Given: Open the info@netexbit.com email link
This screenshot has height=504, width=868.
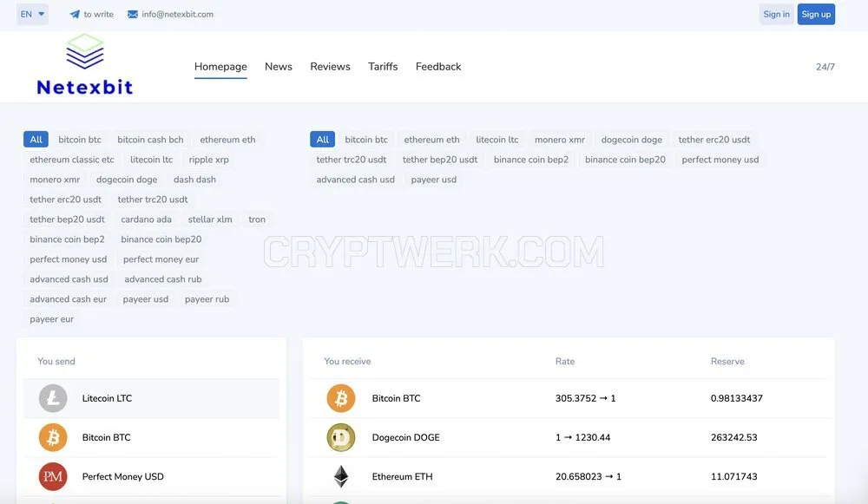Looking at the screenshot, I should [177, 15].
